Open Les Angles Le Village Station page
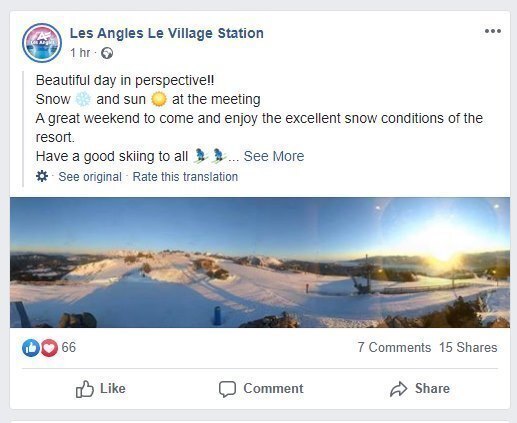 [x=167, y=33]
